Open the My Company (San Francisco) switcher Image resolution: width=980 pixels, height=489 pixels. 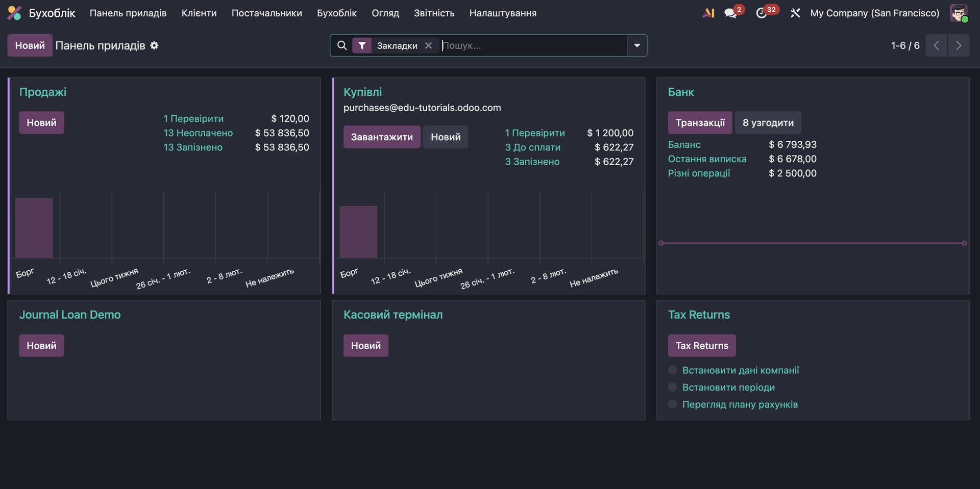pyautogui.click(x=874, y=13)
